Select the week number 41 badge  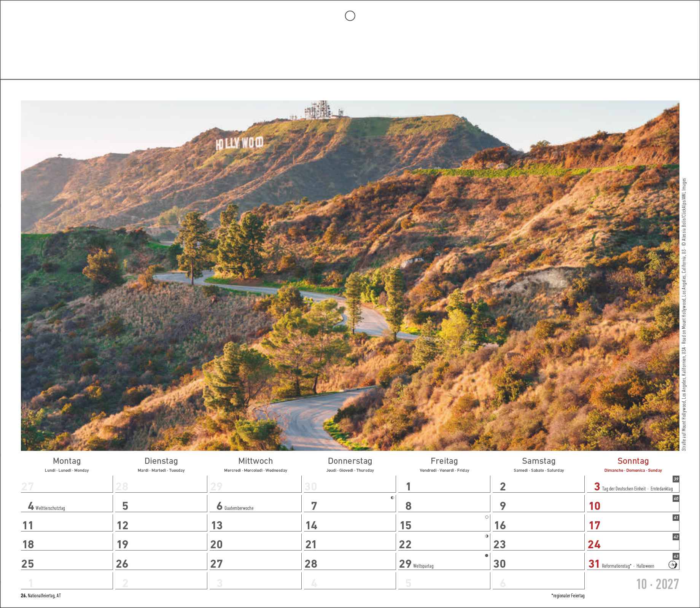[676, 517]
